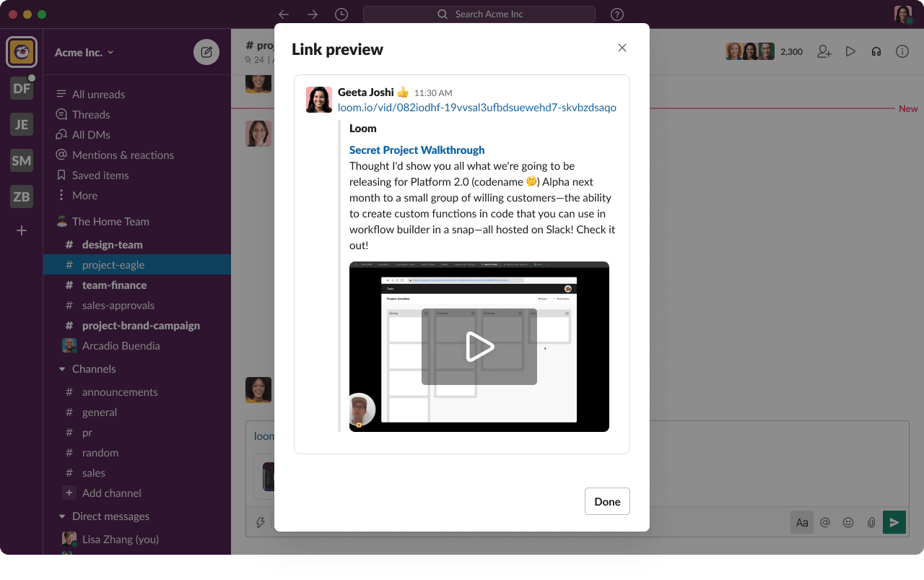Click the compose new message icon
This screenshot has height=580, width=924.
click(206, 52)
